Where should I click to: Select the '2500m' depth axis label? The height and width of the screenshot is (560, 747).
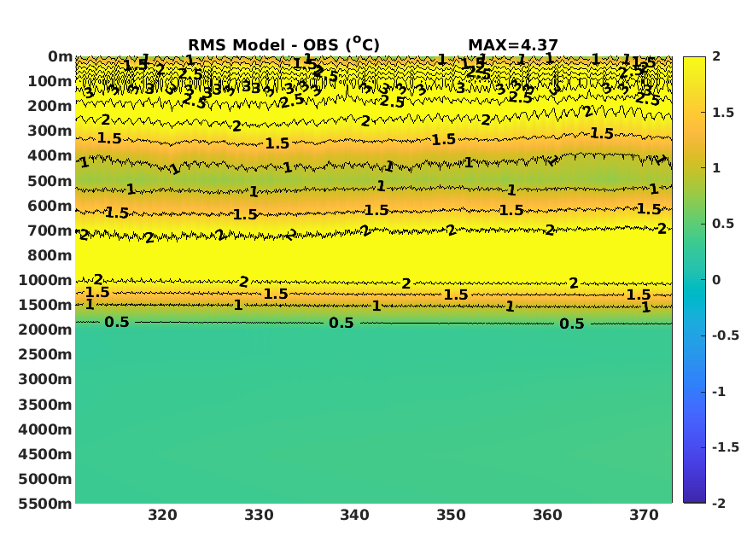coord(45,355)
